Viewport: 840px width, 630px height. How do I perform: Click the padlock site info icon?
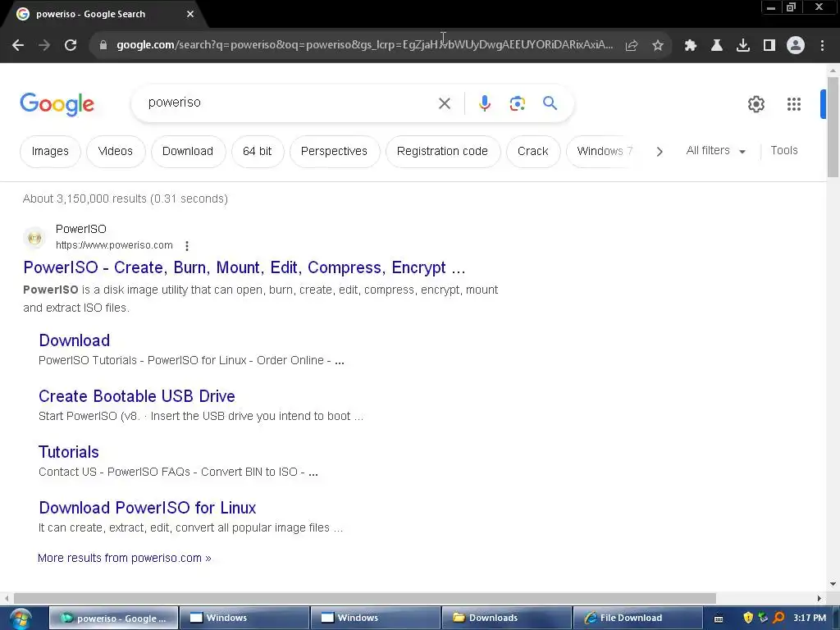click(103, 45)
